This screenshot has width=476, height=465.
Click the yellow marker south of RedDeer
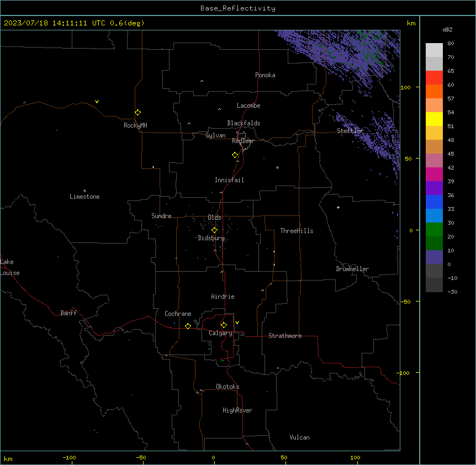pyautogui.click(x=235, y=155)
